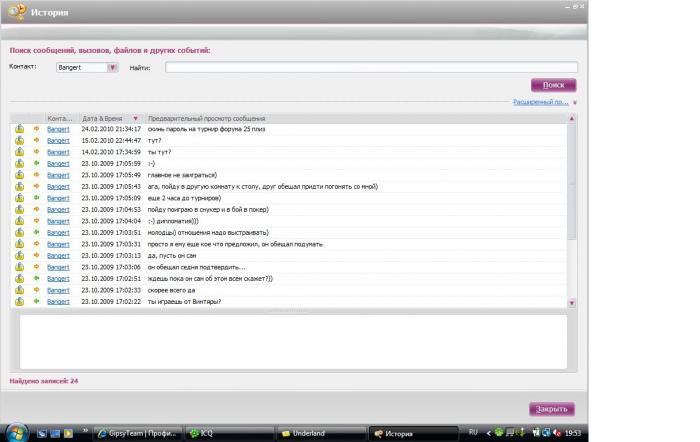700x442 pixels.
Task: Select message 'скорее всего да'
Action: [x=171, y=290]
